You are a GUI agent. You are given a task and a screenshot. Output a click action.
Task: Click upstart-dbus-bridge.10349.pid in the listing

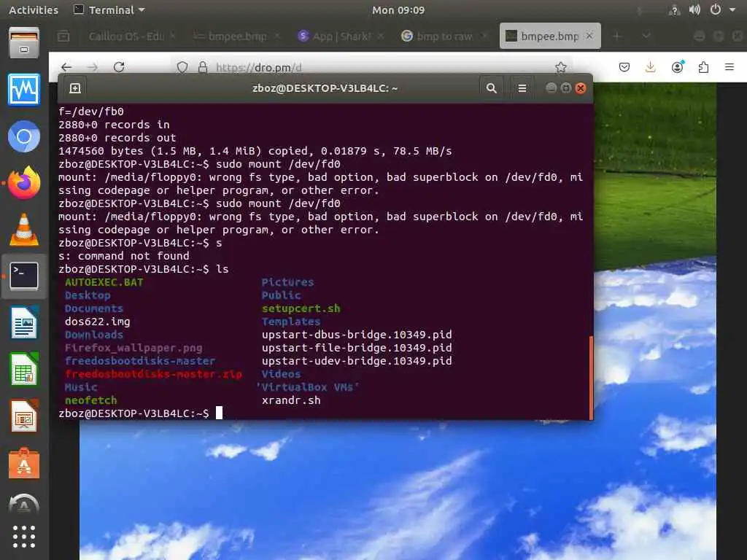[357, 335]
